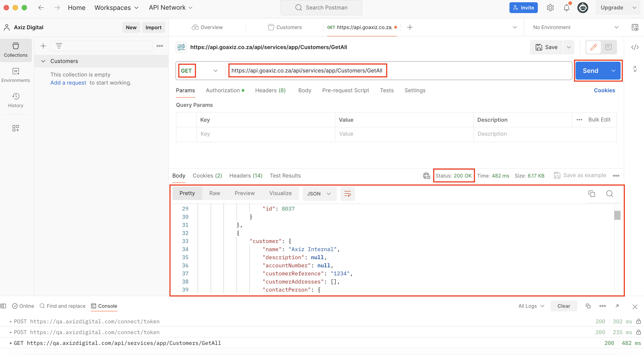The image size is (644, 355).
Task: Click the filter collections icon
Action: [x=59, y=46]
